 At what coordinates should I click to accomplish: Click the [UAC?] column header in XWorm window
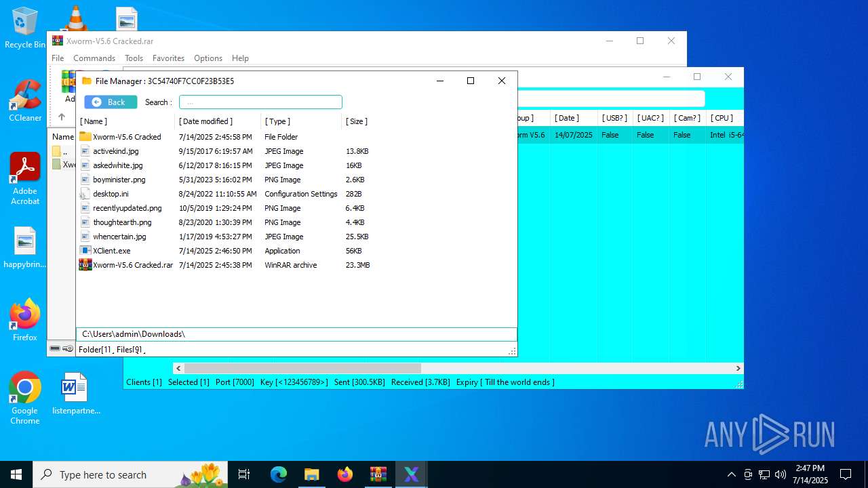point(651,118)
